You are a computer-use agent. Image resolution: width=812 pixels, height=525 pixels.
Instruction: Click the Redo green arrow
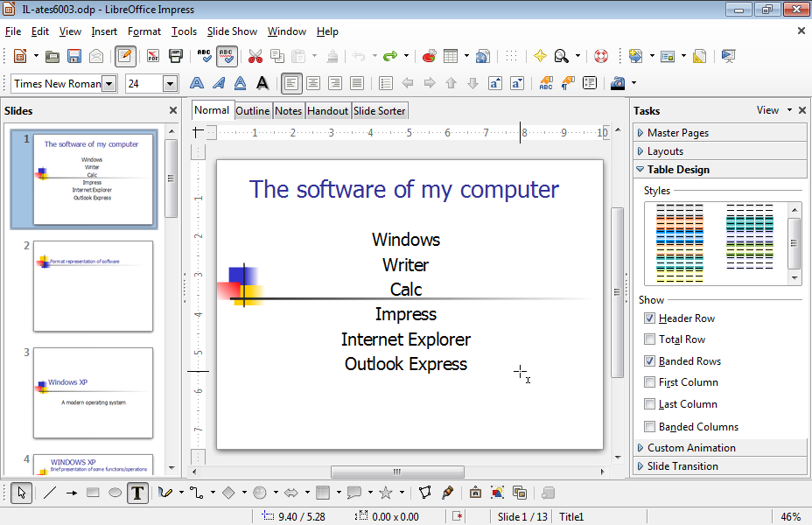click(390, 56)
